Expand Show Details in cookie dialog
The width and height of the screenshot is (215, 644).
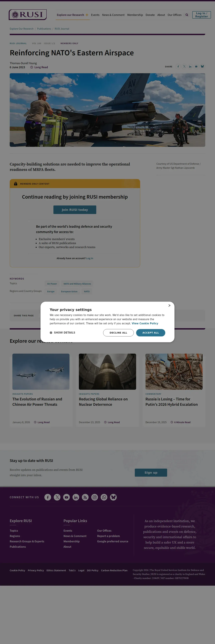pyautogui.click(x=62, y=333)
